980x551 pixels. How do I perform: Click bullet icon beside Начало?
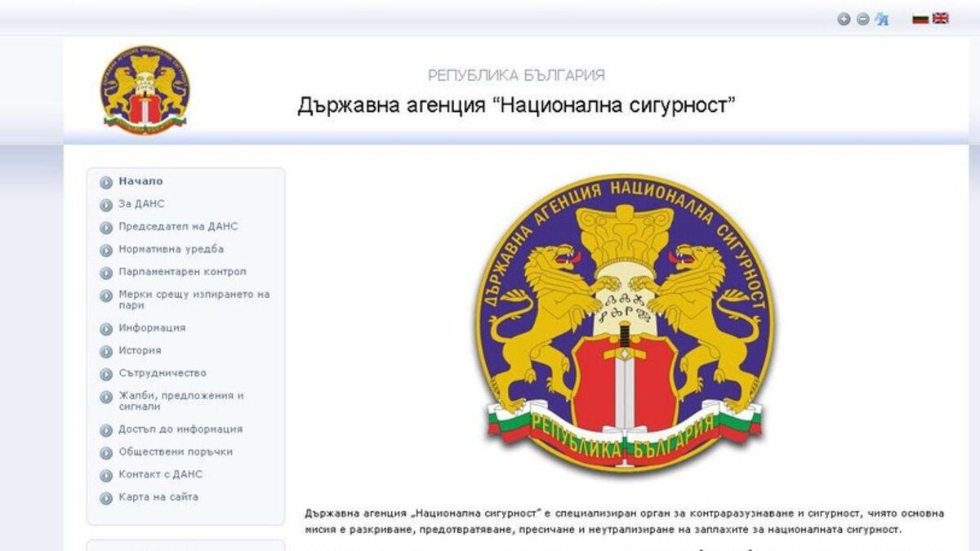click(105, 183)
